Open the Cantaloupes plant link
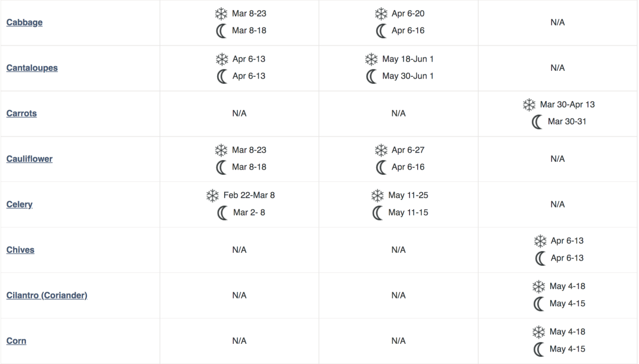The height and width of the screenshot is (364, 639). 32,68
